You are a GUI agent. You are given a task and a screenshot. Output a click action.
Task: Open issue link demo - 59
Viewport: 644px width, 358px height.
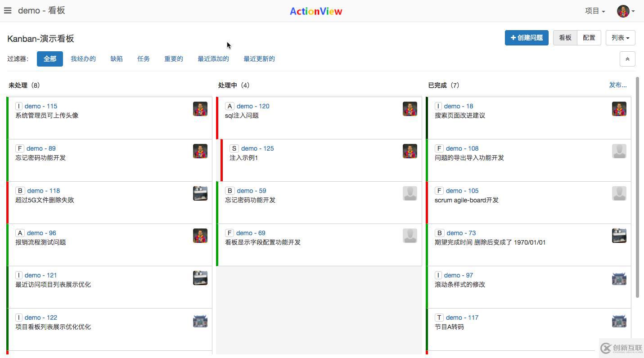click(252, 191)
